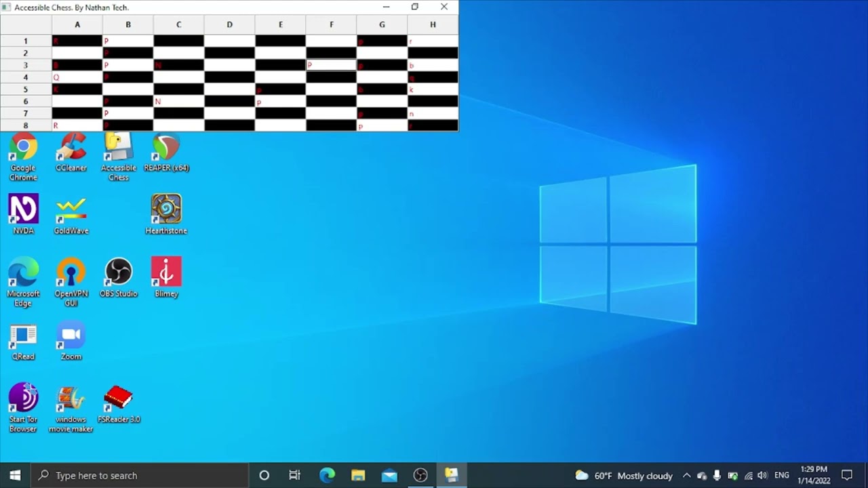Open File Explorer from the taskbar
The width and height of the screenshot is (868, 488).
coord(358,475)
